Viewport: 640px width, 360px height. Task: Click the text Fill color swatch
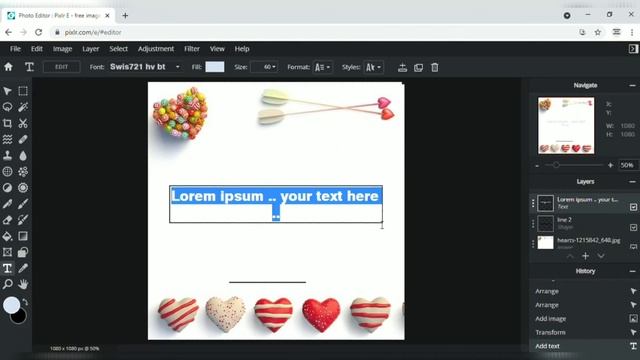pyautogui.click(x=215, y=67)
